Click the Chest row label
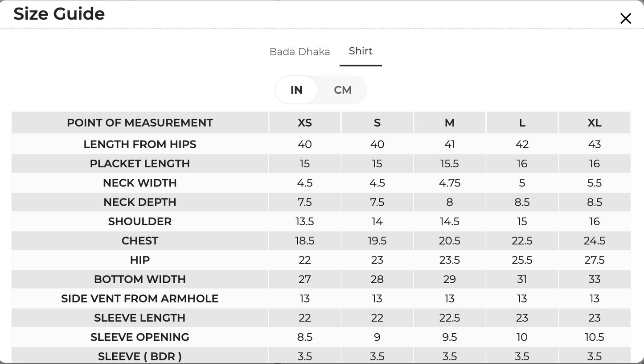 [140, 241]
